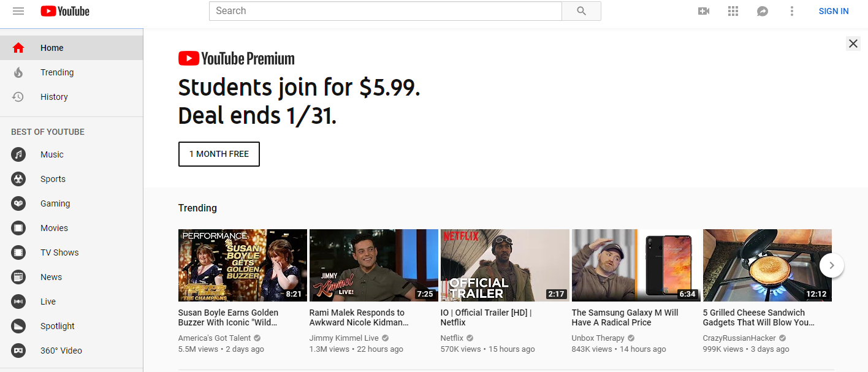Click the Sports soccer ball icon
The height and width of the screenshot is (372, 868).
(x=18, y=179)
